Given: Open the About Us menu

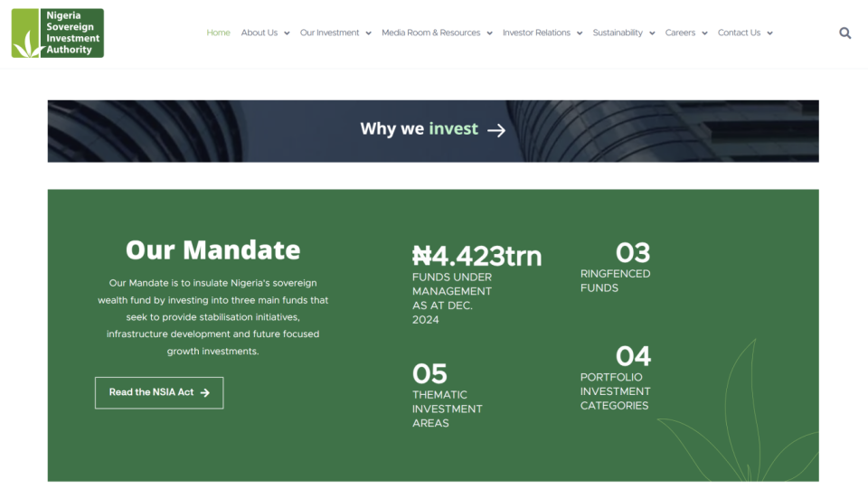Looking at the screenshot, I should [x=259, y=33].
